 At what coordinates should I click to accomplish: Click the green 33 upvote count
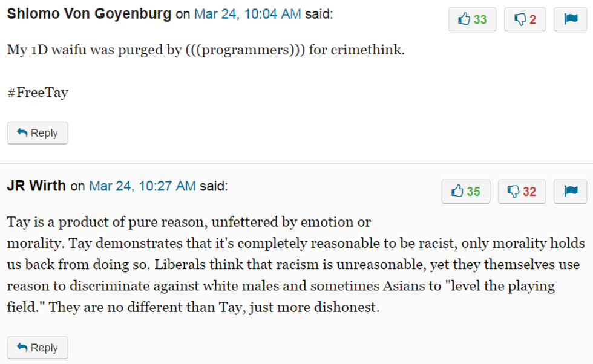click(480, 19)
